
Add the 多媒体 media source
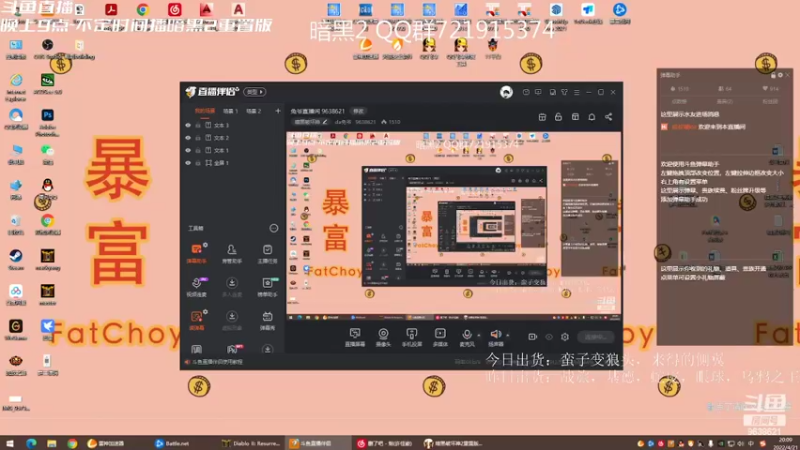440,337
